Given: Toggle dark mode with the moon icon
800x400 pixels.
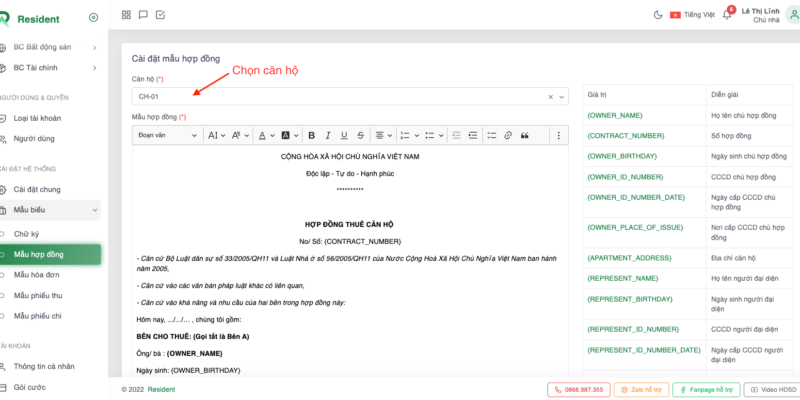Looking at the screenshot, I should [657, 15].
